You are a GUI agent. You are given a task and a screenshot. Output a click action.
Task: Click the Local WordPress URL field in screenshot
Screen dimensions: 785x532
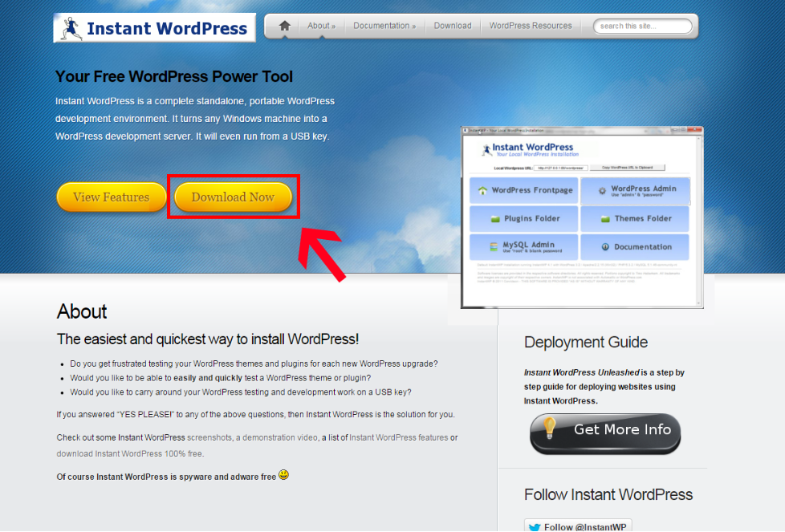561,168
